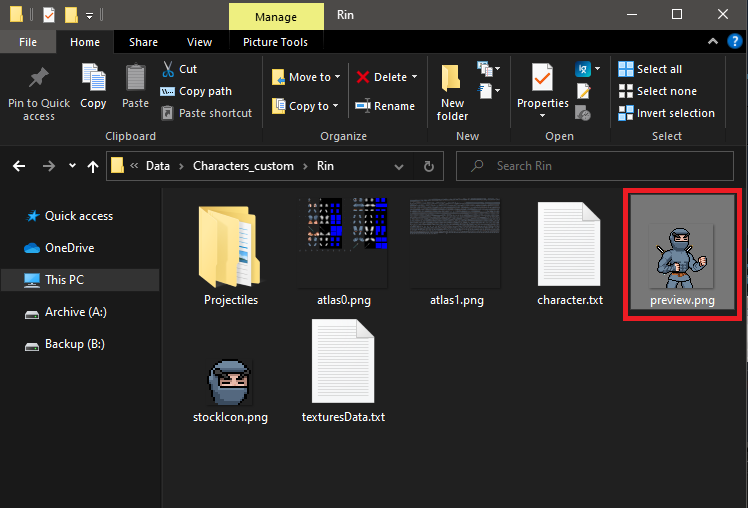Viewport: 748px width, 508px height.
Task: Click the Refresh button beside address bar
Action: (x=429, y=166)
